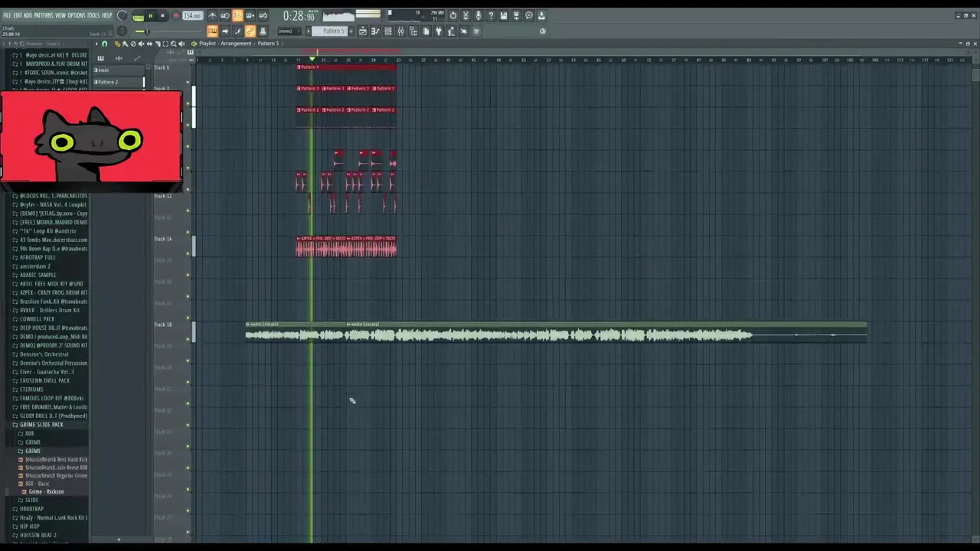Open the help question mark icon
Screen dimensions: 980x551
point(491,15)
